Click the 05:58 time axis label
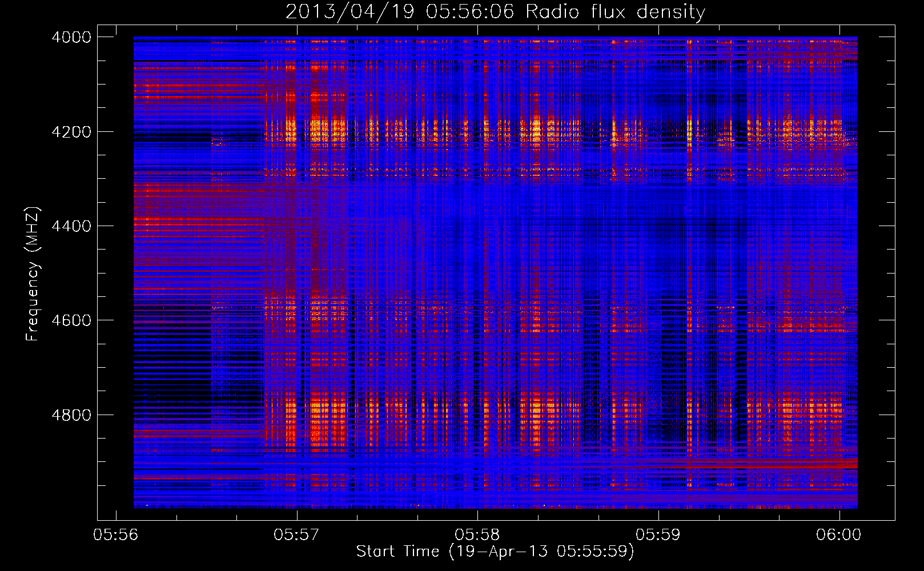924x571 pixels. click(x=478, y=534)
